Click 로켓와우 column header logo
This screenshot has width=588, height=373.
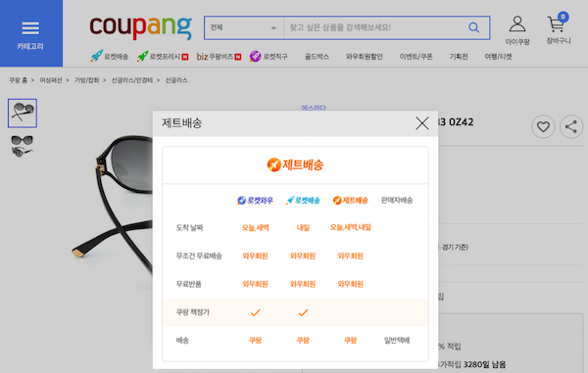coord(255,201)
